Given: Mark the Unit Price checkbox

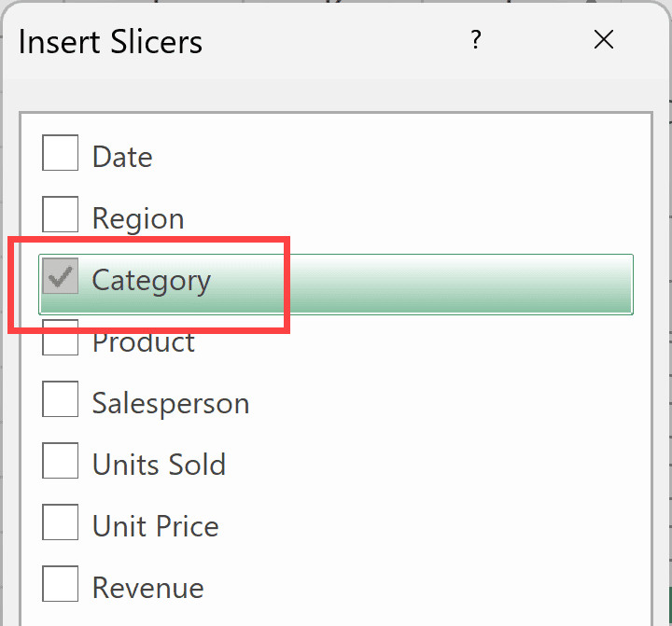Looking at the screenshot, I should coord(61,524).
